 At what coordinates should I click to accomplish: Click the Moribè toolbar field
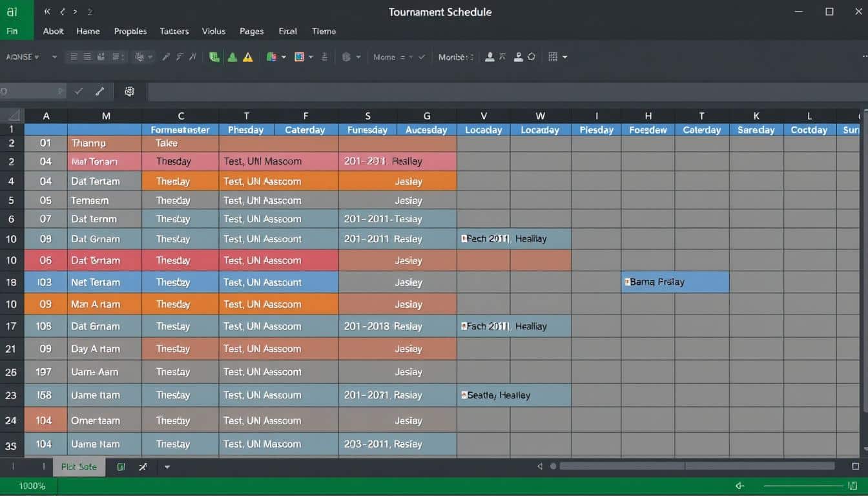(x=456, y=57)
